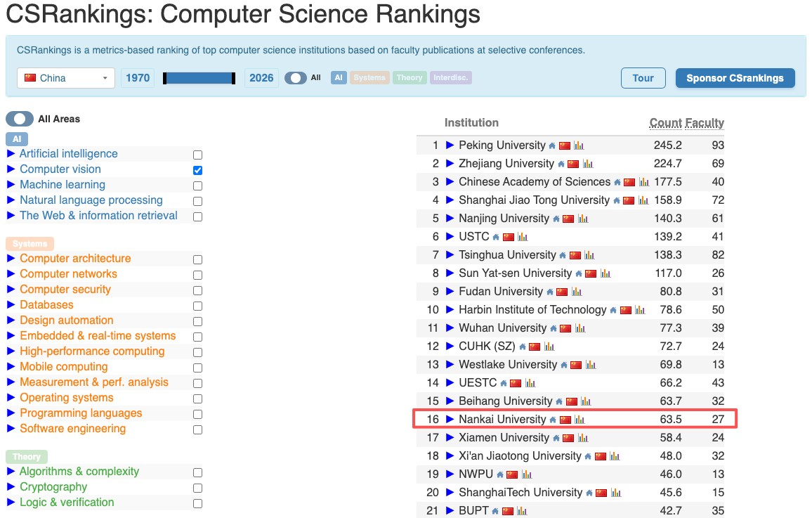Open Peking University's homepage icon
The height and width of the screenshot is (518, 812).
pyautogui.click(x=552, y=145)
